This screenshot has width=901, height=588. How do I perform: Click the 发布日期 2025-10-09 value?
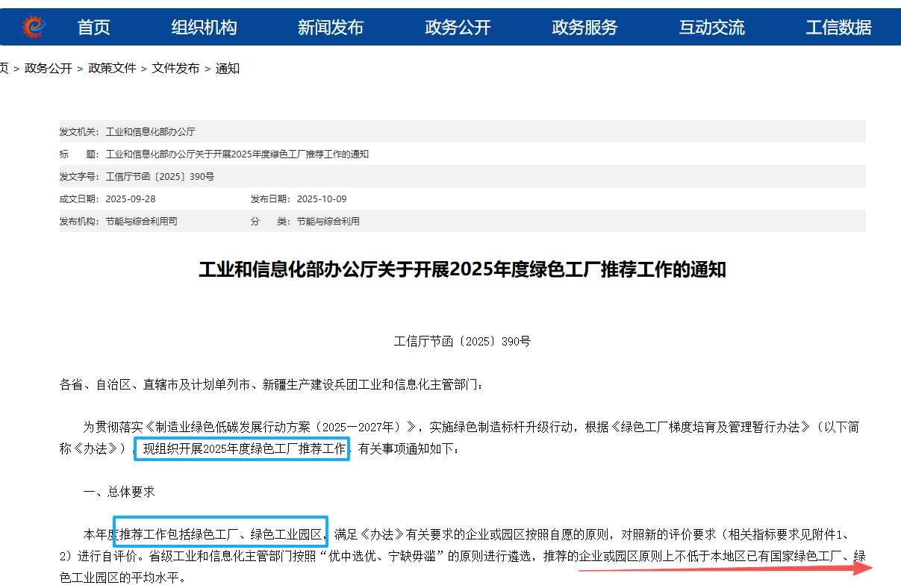click(322, 199)
